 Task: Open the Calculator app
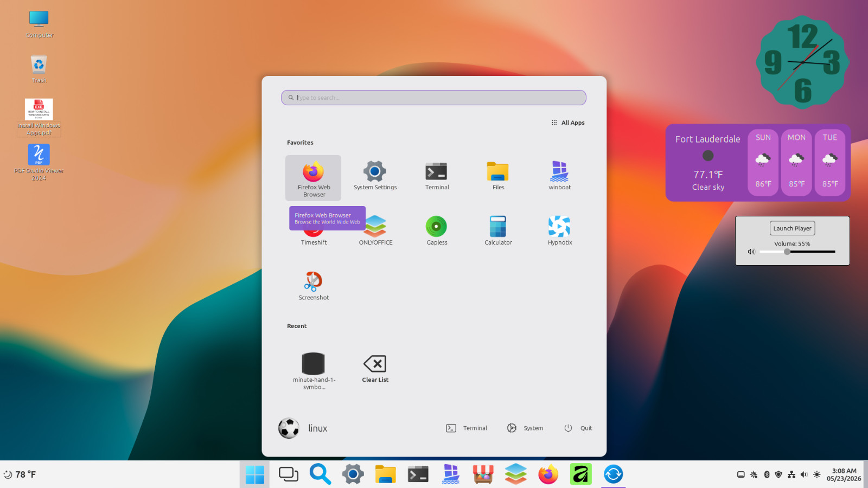[x=498, y=230]
